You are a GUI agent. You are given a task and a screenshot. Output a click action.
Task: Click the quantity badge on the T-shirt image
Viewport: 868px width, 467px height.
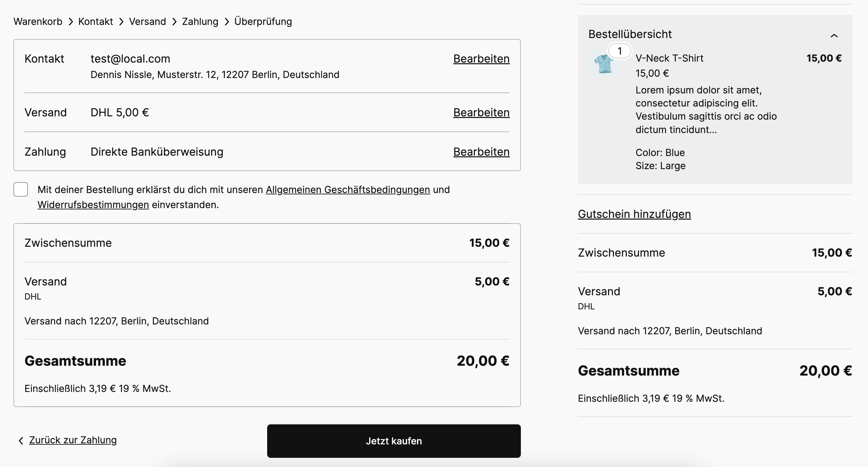point(619,51)
